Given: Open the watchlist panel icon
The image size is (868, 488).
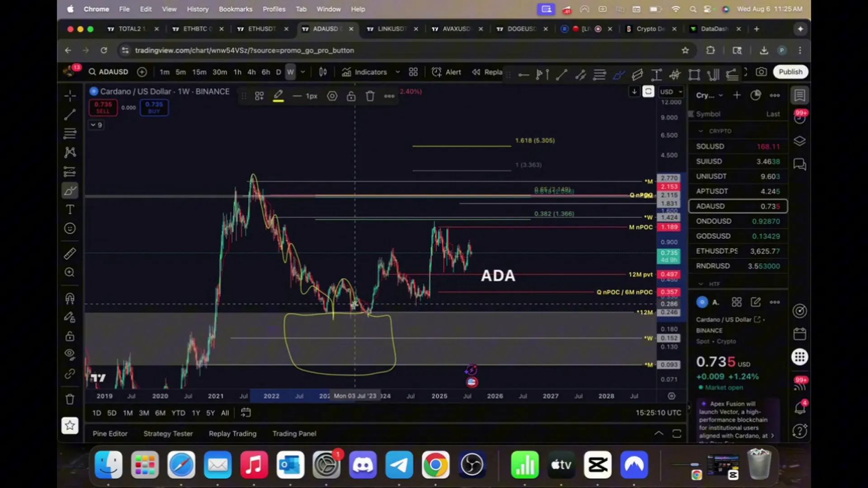Looking at the screenshot, I should (800, 95).
